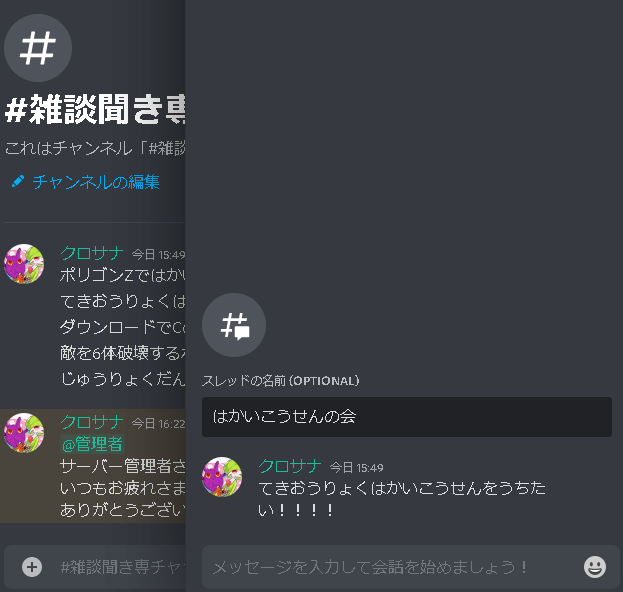Click クロサナ avatar in thread preview

point(222,476)
